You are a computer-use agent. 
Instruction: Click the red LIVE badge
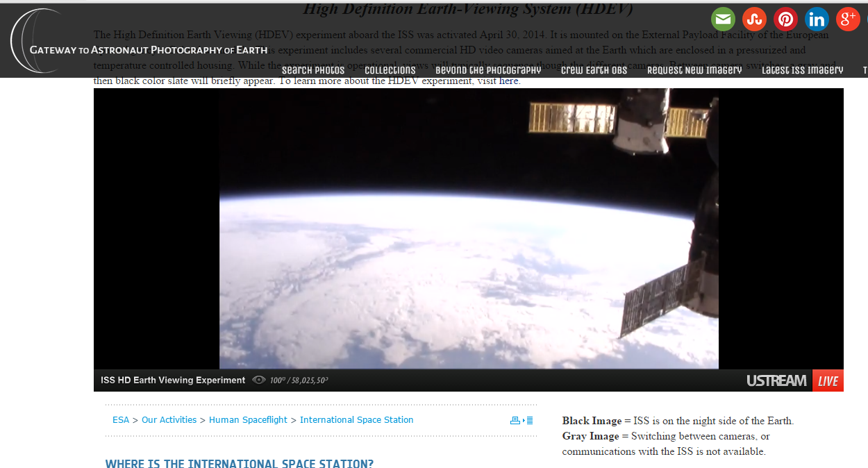pyautogui.click(x=828, y=381)
